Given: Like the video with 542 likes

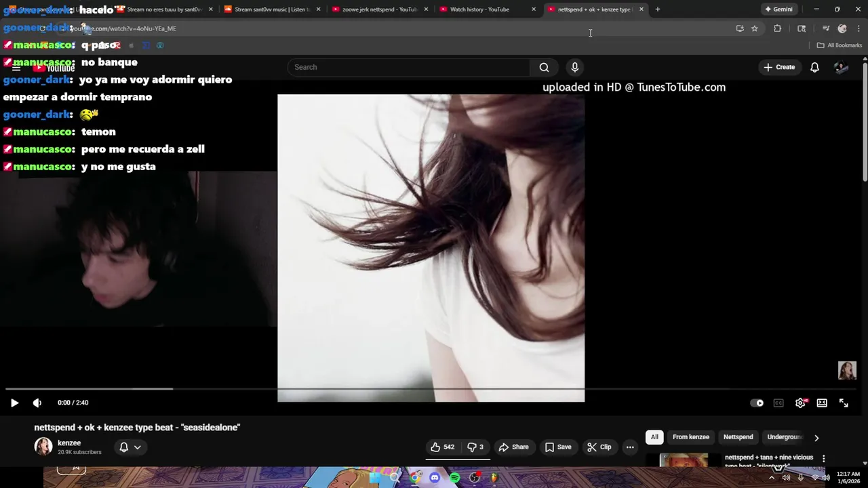Looking at the screenshot, I should (442, 447).
